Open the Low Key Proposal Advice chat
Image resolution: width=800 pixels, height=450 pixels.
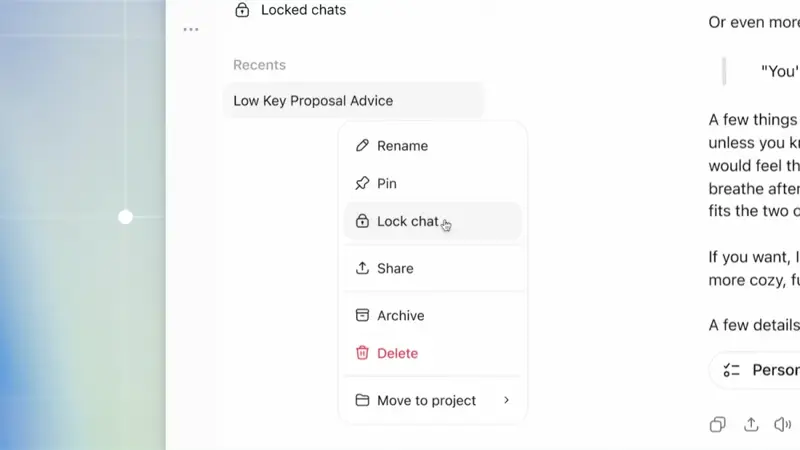(353, 101)
